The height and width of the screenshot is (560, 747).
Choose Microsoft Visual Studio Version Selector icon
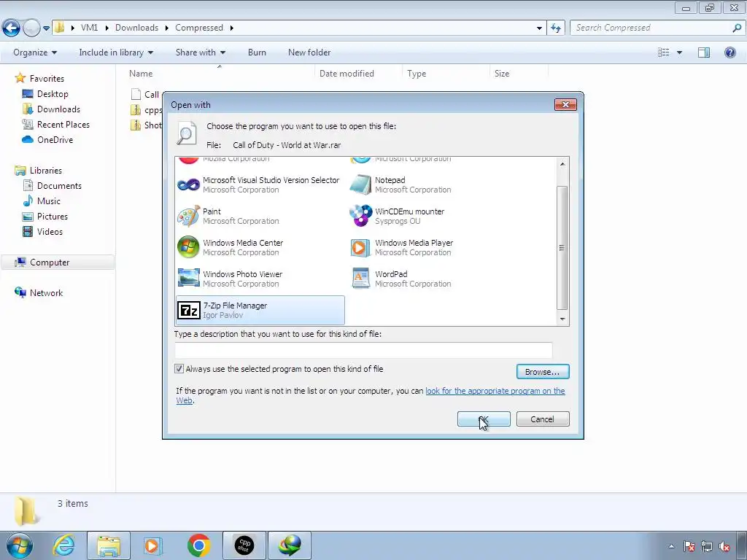pos(189,184)
